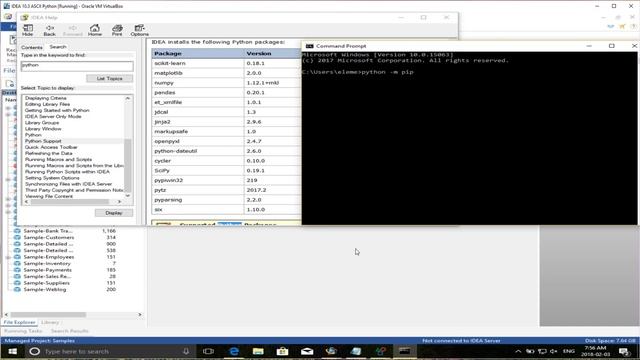Switch to the Search tab in Help

pyautogui.click(x=58, y=47)
